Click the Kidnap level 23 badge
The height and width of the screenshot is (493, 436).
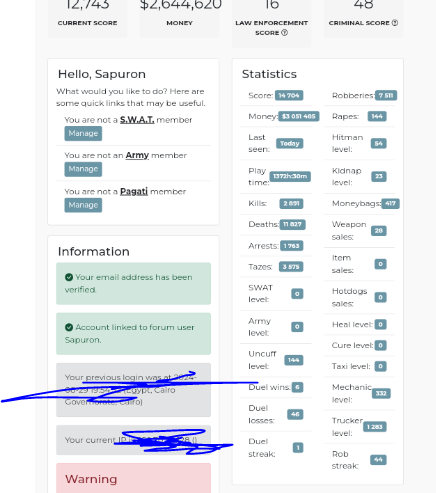(379, 176)
